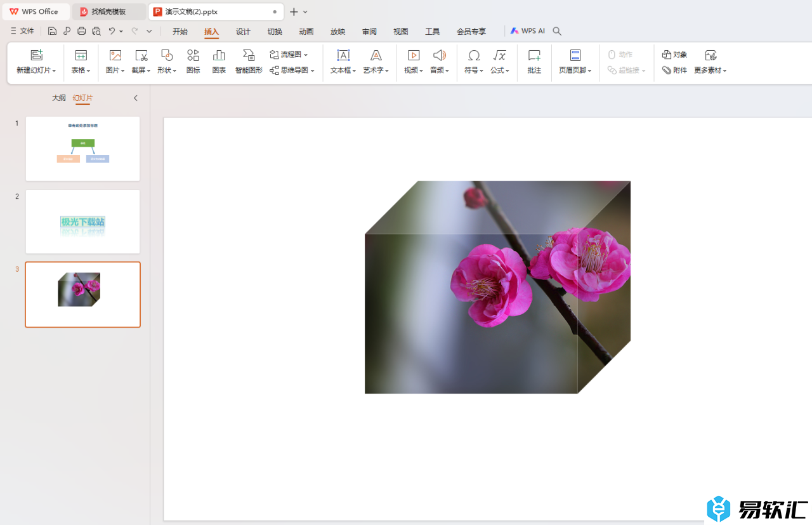Switch to the Animation (动画) tab
Screen dimensions: 812x525
(306, 31)
